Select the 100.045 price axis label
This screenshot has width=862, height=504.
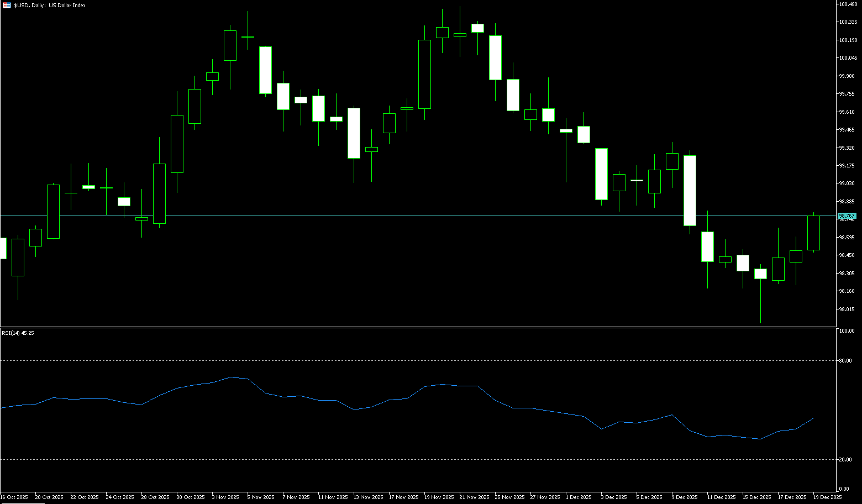coord(848,58)
